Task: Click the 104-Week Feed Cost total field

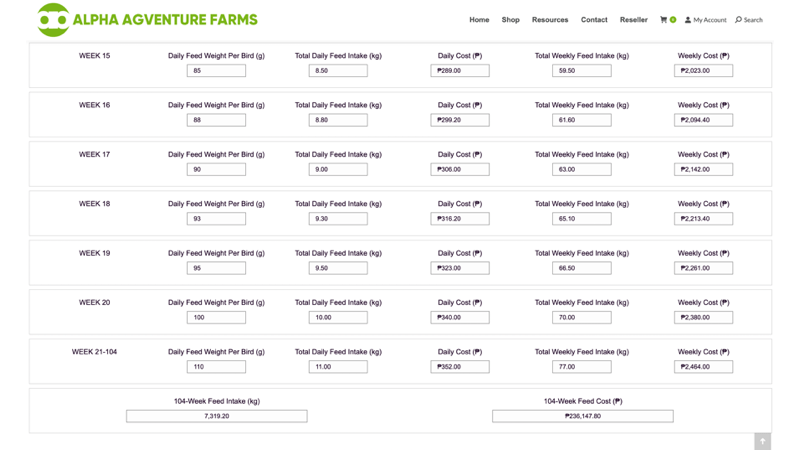Action: tap(583, 416)
